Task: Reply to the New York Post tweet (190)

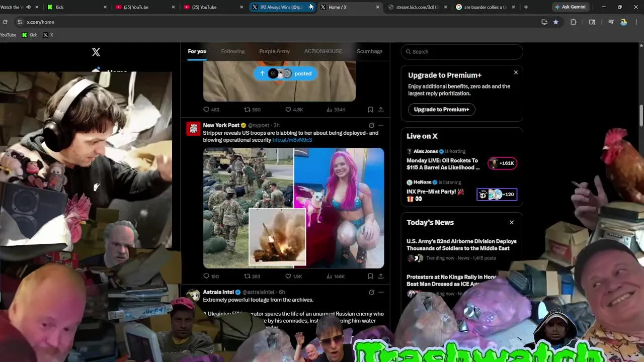Action: [211, 277]
